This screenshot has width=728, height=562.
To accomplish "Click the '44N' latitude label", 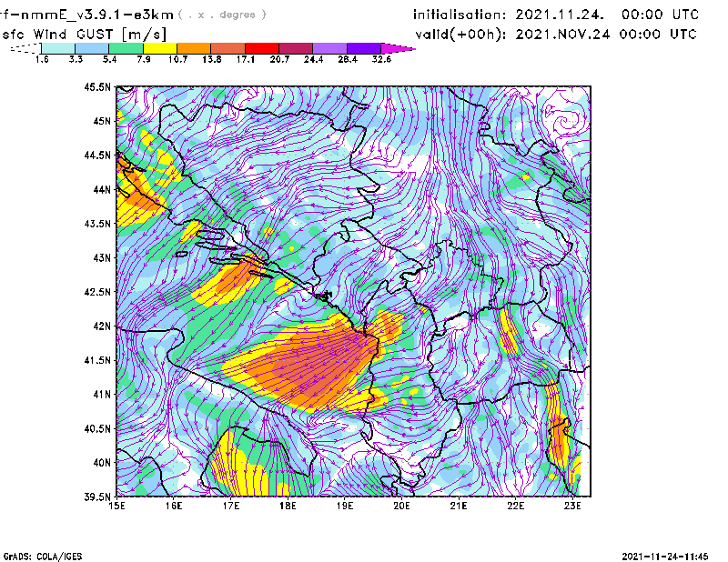I will [x=102, y=189].
